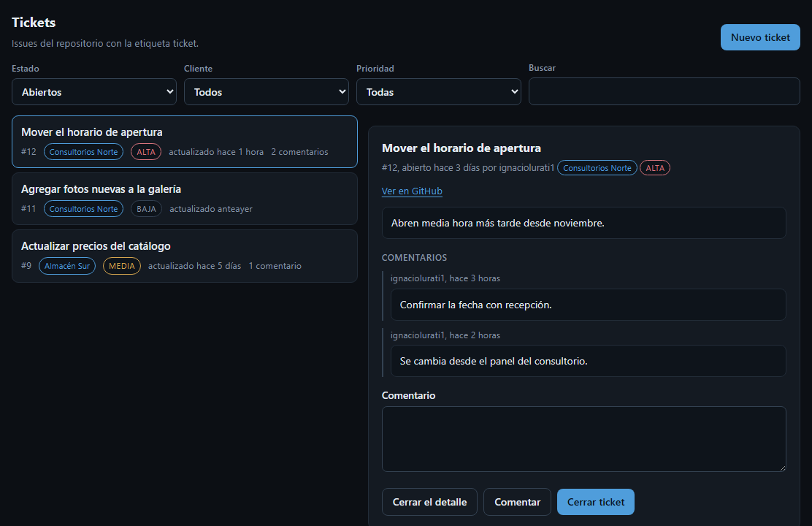This screenshot has height=526, width=812.
Task: Submit with the Comentar button
Action: [x=517, y=502]
